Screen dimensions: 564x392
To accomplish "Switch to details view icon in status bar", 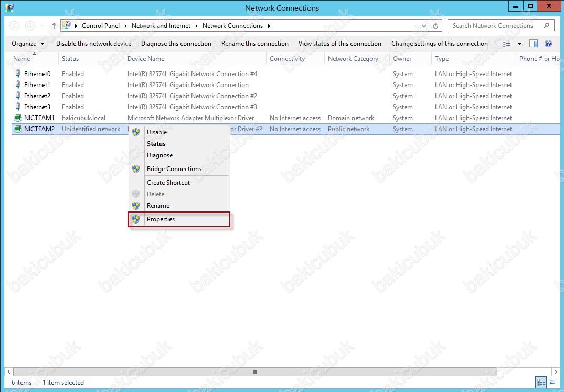I will pyautogui.click(x=541, y=383).
